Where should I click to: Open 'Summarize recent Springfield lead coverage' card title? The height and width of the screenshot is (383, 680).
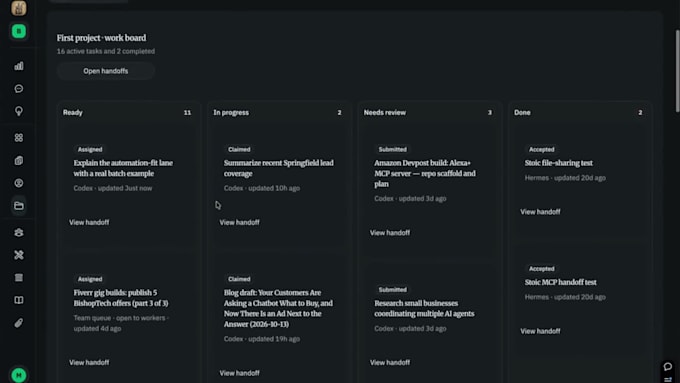(278, 168)
